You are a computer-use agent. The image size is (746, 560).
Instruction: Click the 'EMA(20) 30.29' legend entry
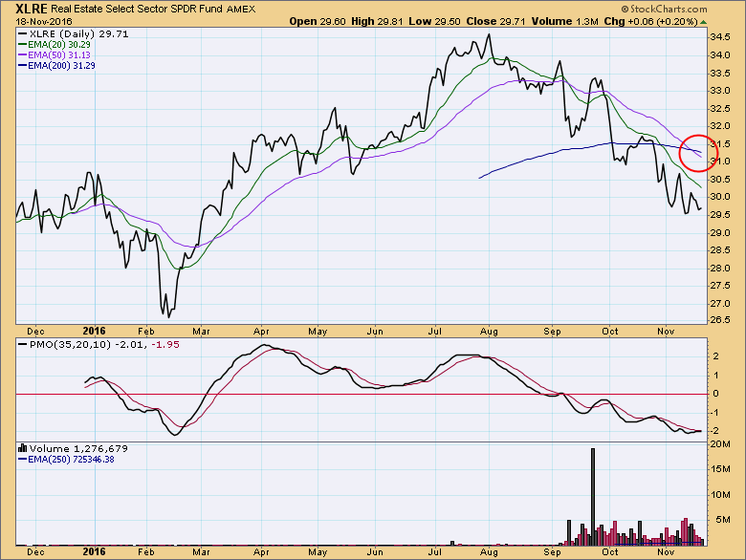54,44
